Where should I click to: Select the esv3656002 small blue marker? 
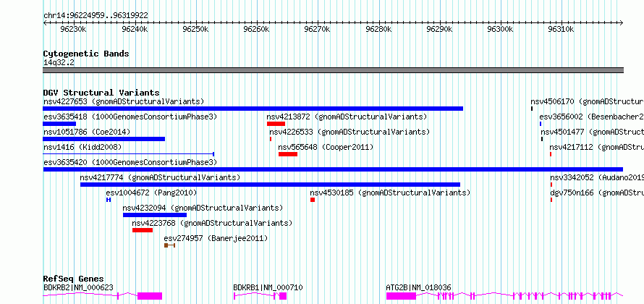541,124
